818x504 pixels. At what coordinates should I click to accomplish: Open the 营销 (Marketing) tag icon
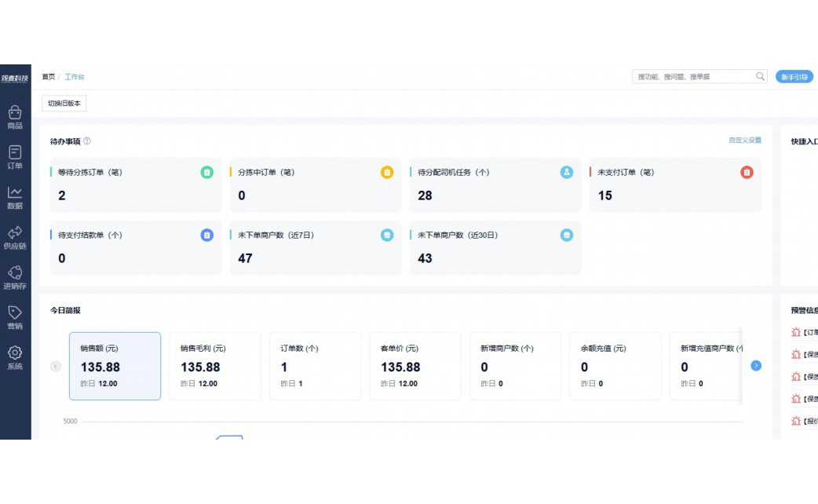tap(15, 313)
